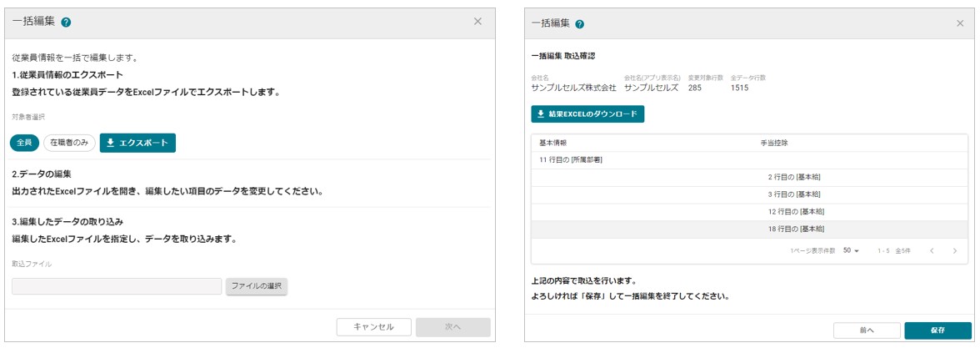The width and height of the screenshot is (980, 348).
Task: Select the 在職者のみ target option
Action: 69,143
